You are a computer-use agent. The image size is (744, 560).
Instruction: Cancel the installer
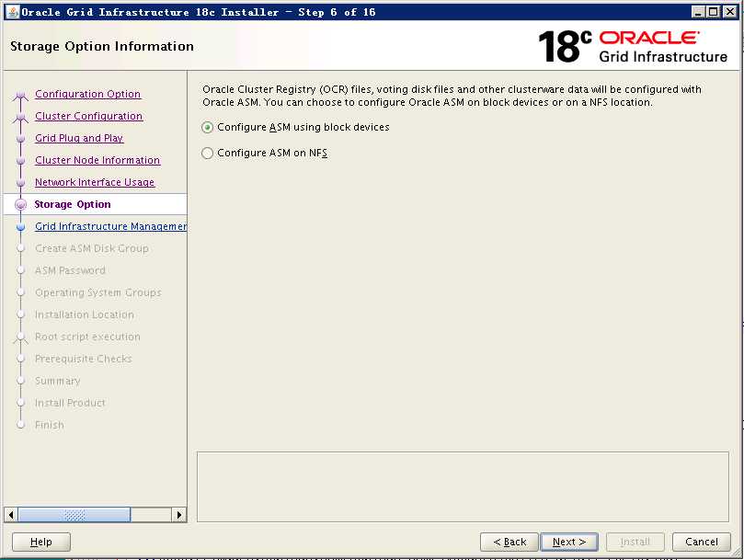(x=702, y=542)
